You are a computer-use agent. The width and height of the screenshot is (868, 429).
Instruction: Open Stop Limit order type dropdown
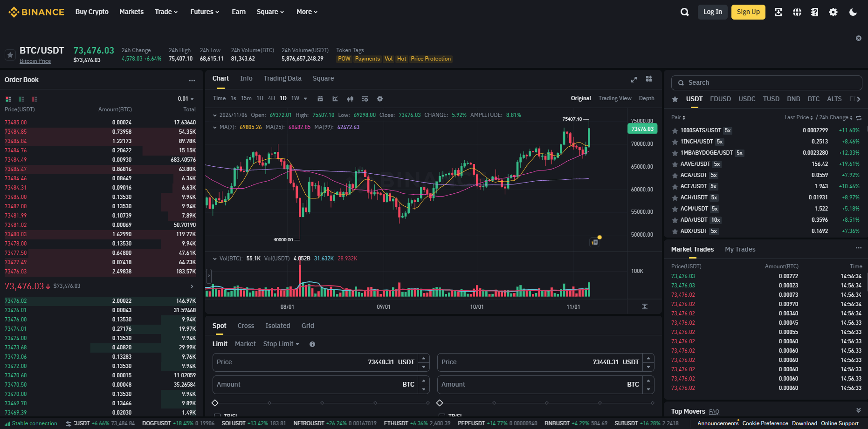pos(281,344)
